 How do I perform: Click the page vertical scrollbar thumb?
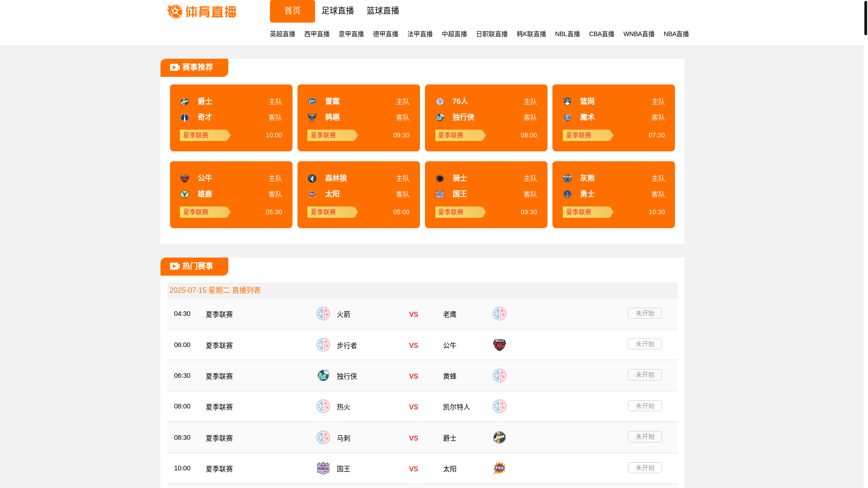865,18
